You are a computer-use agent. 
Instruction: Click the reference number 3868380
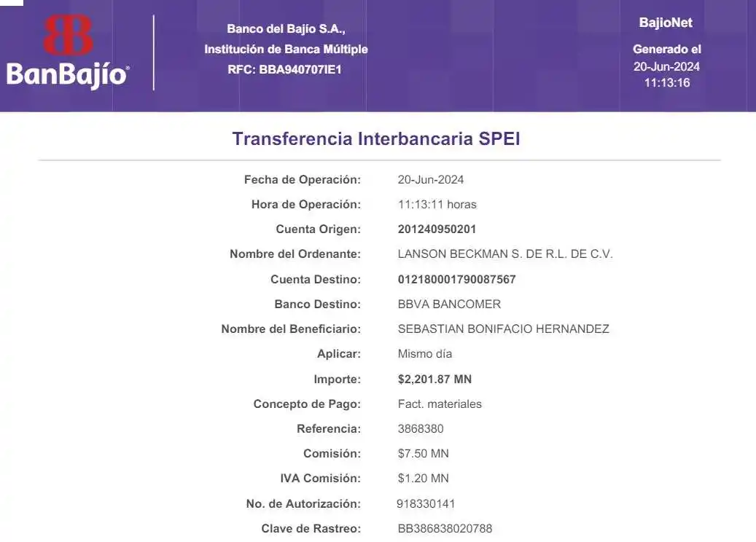tap(421, 429)
